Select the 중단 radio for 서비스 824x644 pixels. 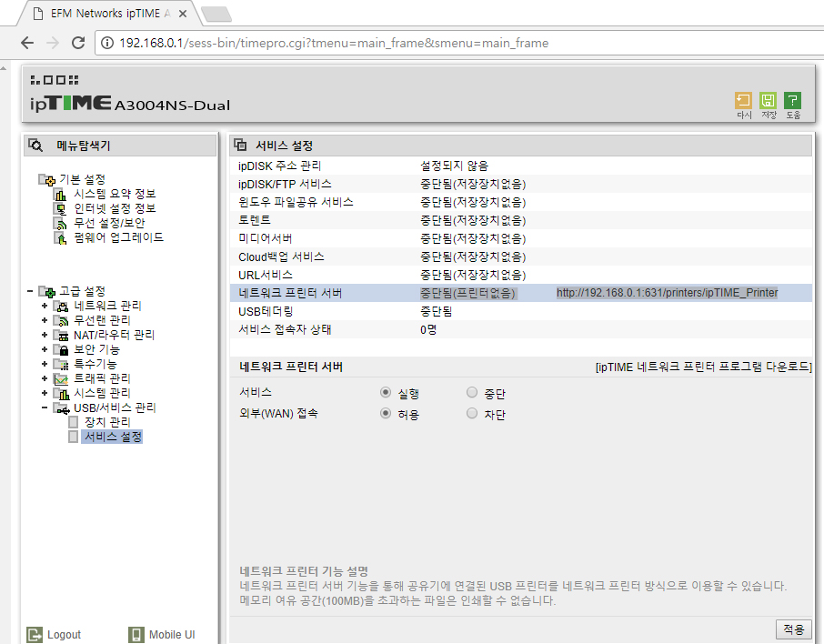click(x=472, y=392)
